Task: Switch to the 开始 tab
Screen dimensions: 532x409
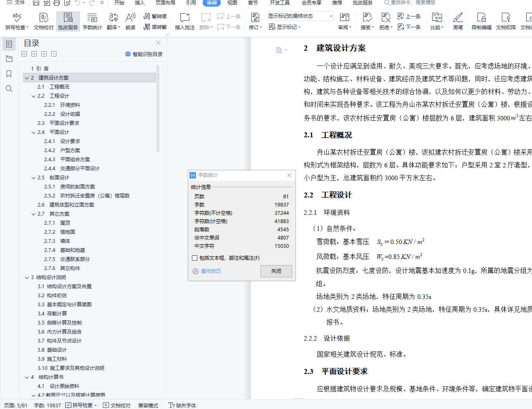Action: point(119,2)
